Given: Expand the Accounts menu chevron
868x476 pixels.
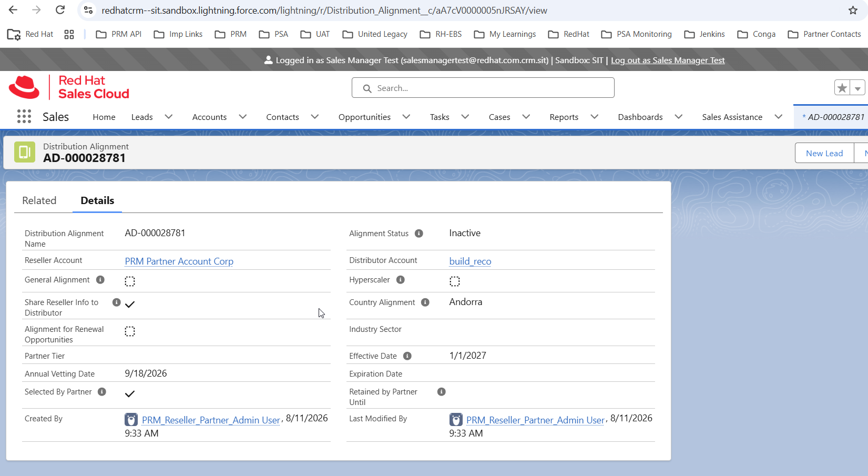Looking at the screenshot, I should pos(243,117).
